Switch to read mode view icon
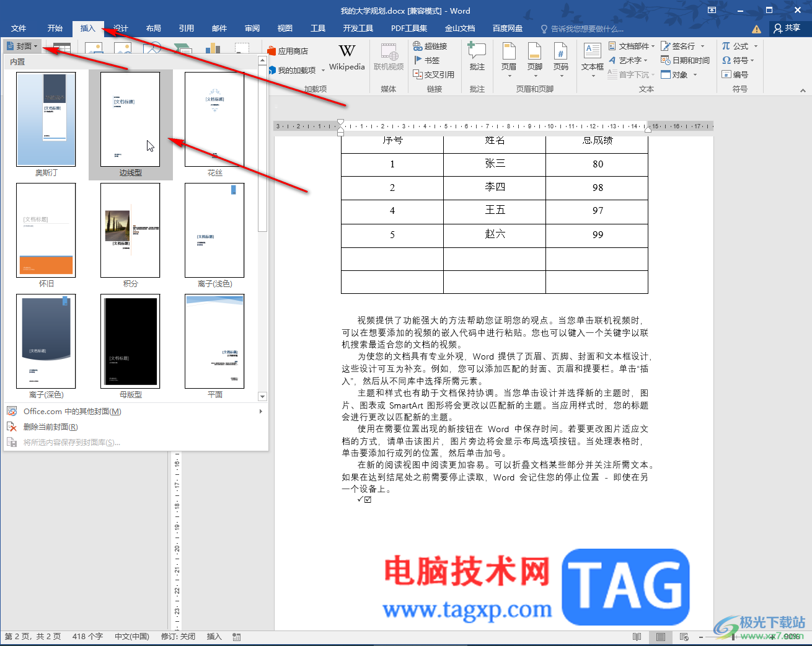Viewport: 812px width, 646px height. coord(637,637)
